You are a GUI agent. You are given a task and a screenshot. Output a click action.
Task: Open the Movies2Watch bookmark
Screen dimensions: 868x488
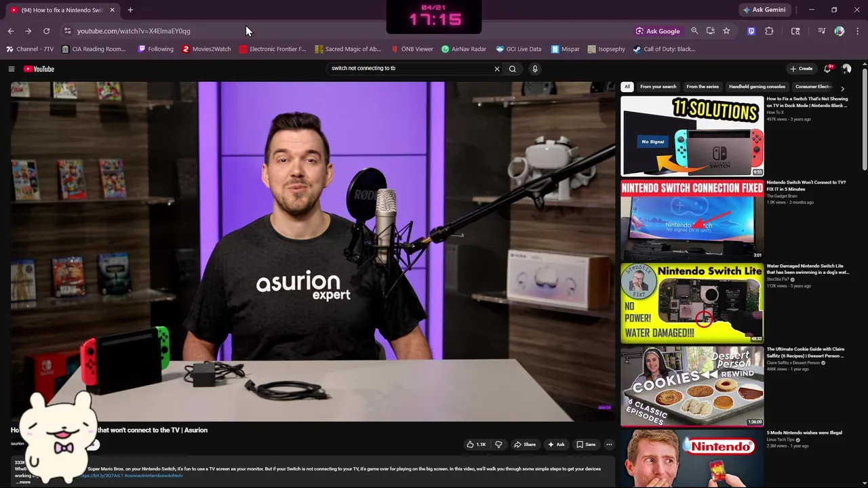pos(207,49)
